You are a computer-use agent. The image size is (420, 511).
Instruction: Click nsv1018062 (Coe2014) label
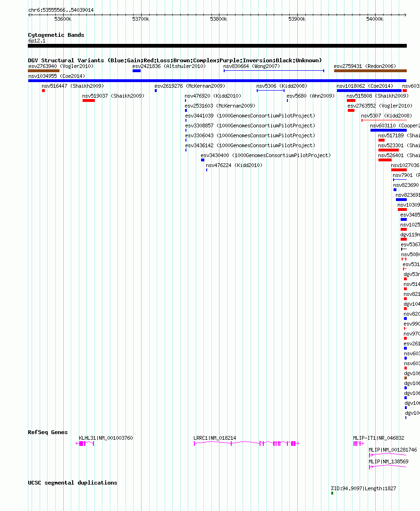[365, 86]
